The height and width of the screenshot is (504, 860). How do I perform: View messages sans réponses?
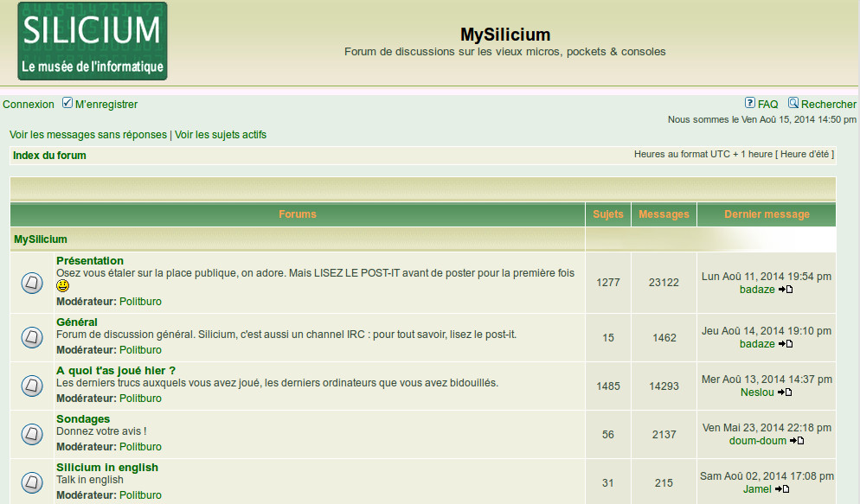[x=88, y=135]
